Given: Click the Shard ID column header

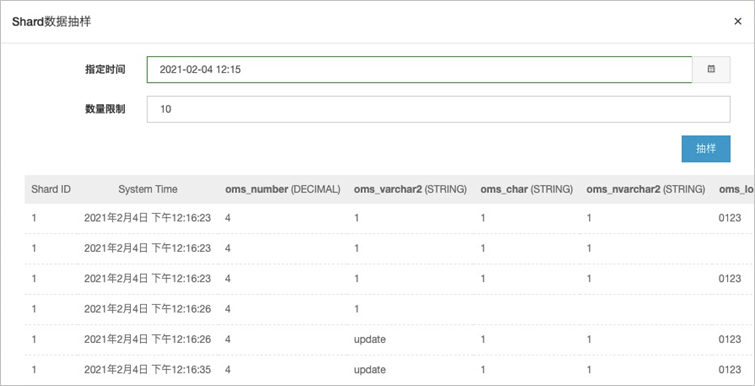Looking at the screenshot, I should click(51, 190).
